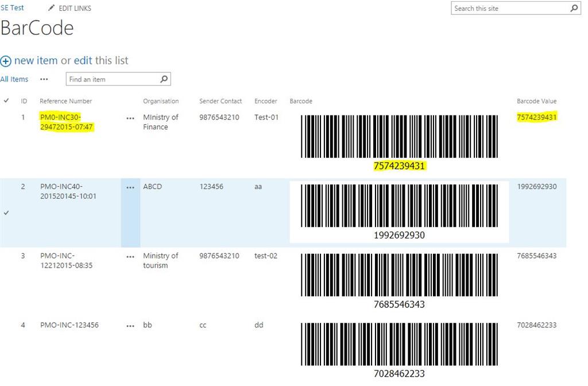Click the BarCode page title
This screenshot has width=588, height=386.
37,28
